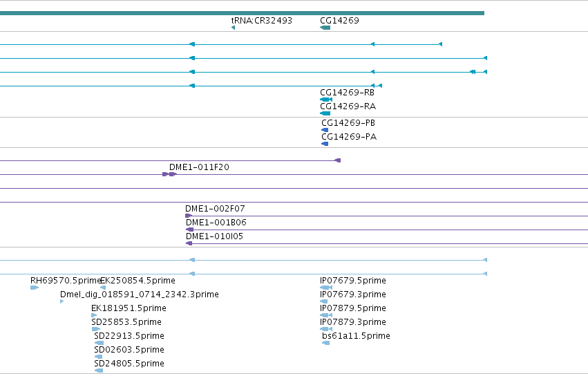
Task: Select the RH69570.5prime EST glyph
Action: pyautogui.click(x=35, y=288)
